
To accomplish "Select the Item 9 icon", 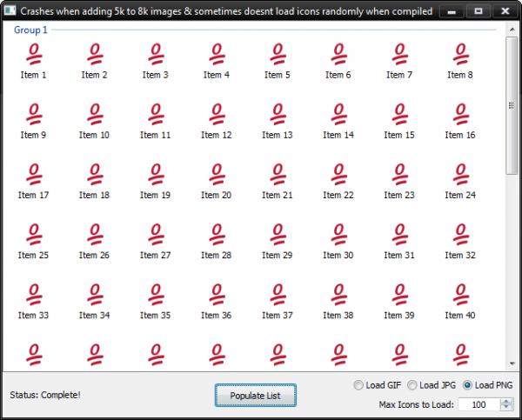I will (x=34, y=114).
